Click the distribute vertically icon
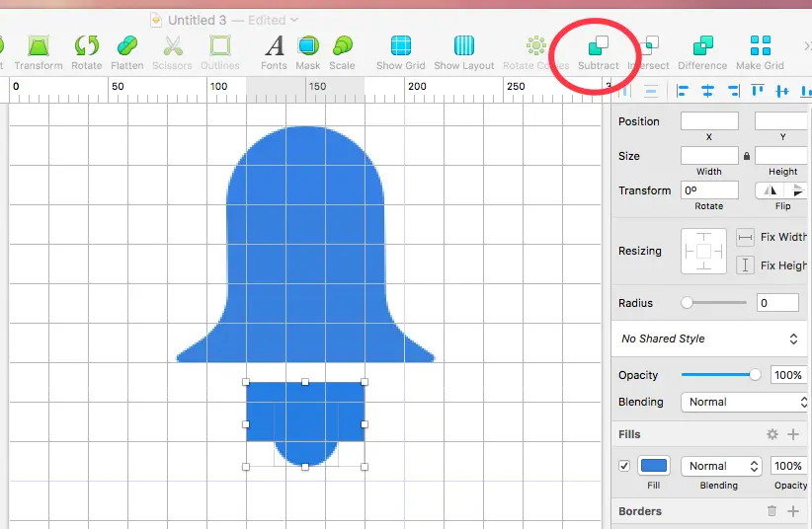The image size is (812, 529). (650, 91)
